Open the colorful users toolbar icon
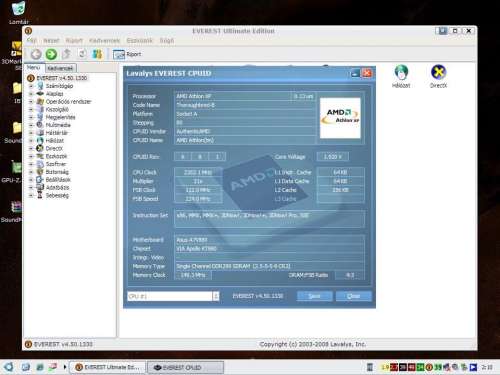Viewport: 500px width, 375px height. coord(97,54)
